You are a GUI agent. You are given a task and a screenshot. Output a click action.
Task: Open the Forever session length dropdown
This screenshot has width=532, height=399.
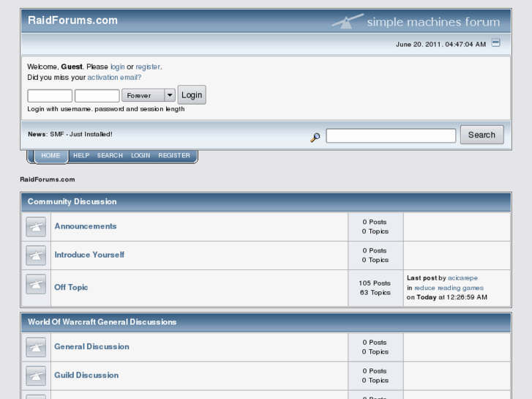149,95
